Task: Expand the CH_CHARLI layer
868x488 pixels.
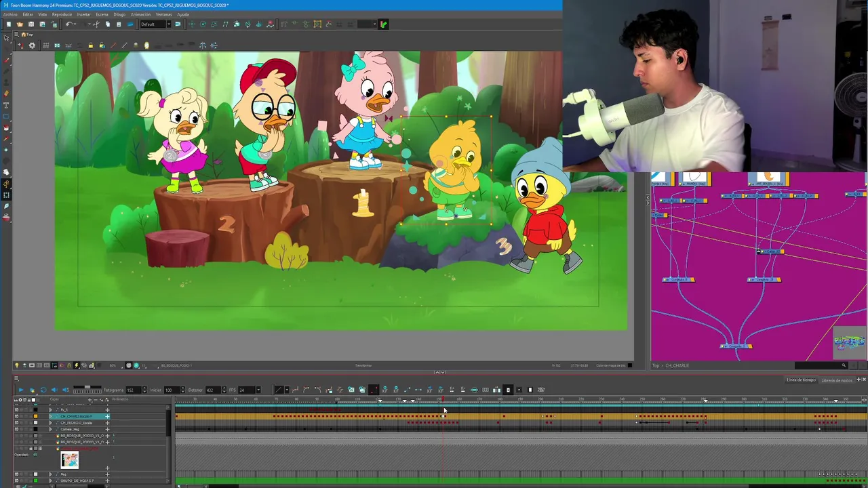Action: coord(50,416)
